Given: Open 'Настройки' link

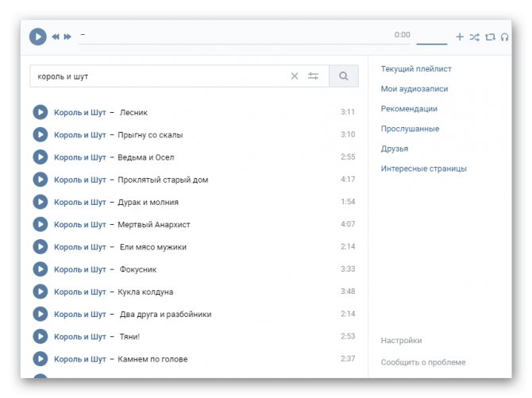Looking at the screenshot, I should coord(401,340).
